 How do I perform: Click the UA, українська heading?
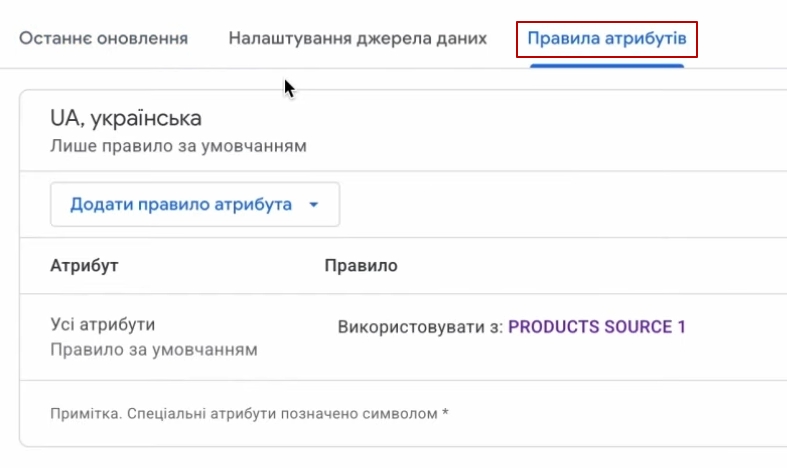[125, 118]
